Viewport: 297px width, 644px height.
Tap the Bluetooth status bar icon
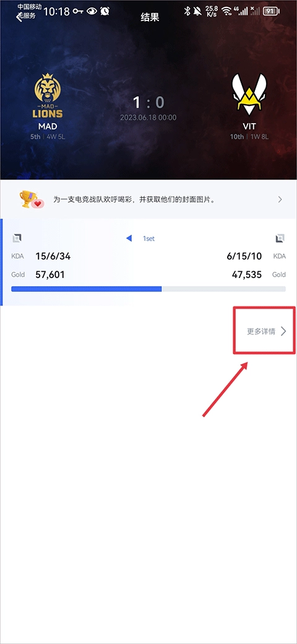pyautogui.click(x=187, y=11)
